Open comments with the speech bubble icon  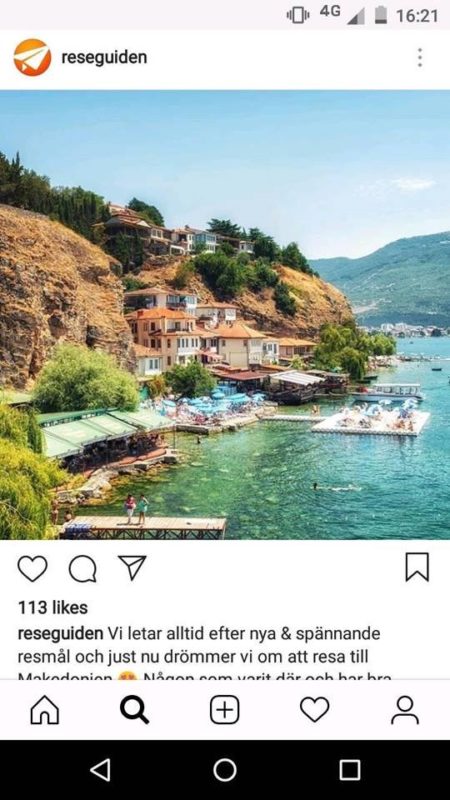click(x=83, y=568)
